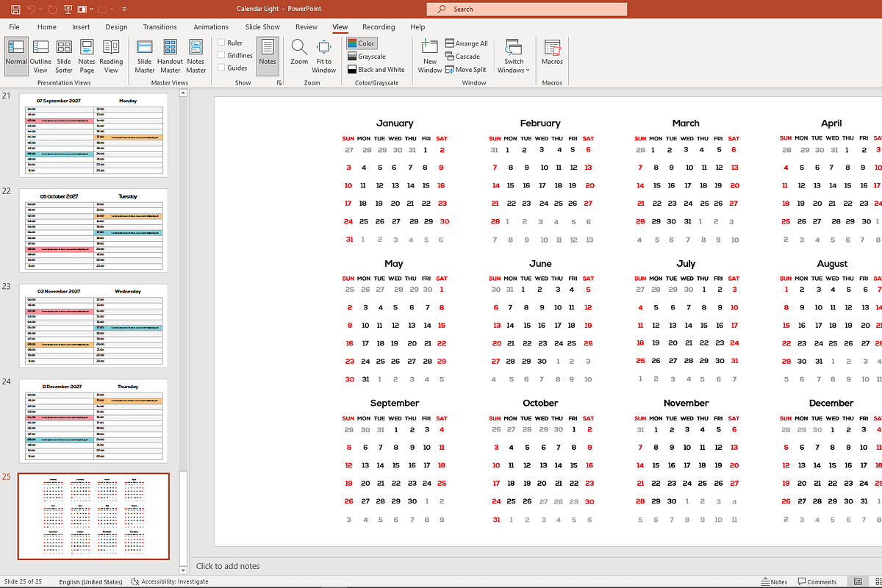Click the Redo arrow
The image size is (882, 588).
pos(54,10)
